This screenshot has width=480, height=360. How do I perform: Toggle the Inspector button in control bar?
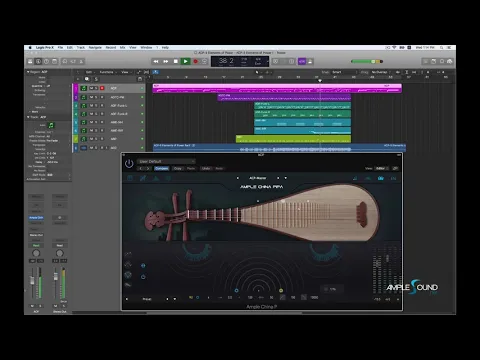pos(38,61)
